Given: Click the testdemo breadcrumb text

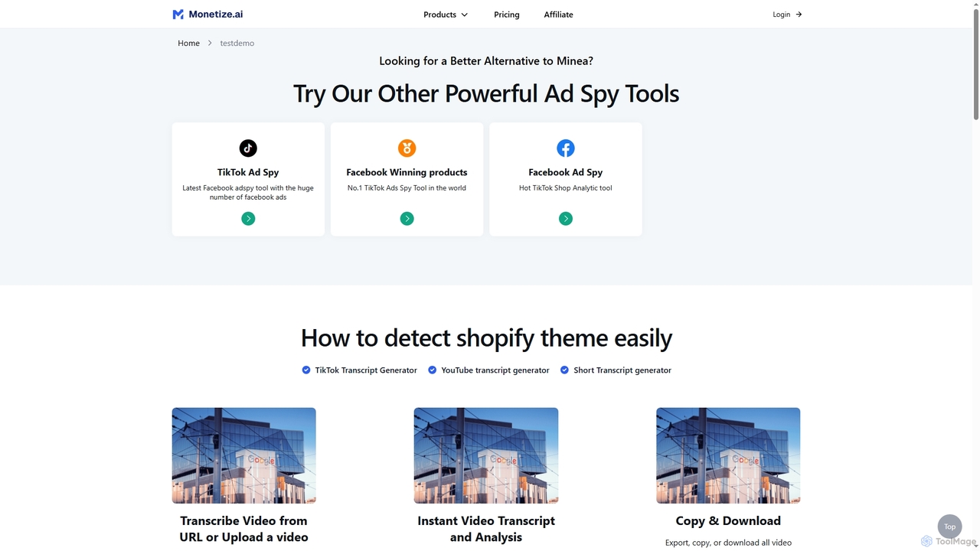Looking at the screenshot, I should (237, 43).
